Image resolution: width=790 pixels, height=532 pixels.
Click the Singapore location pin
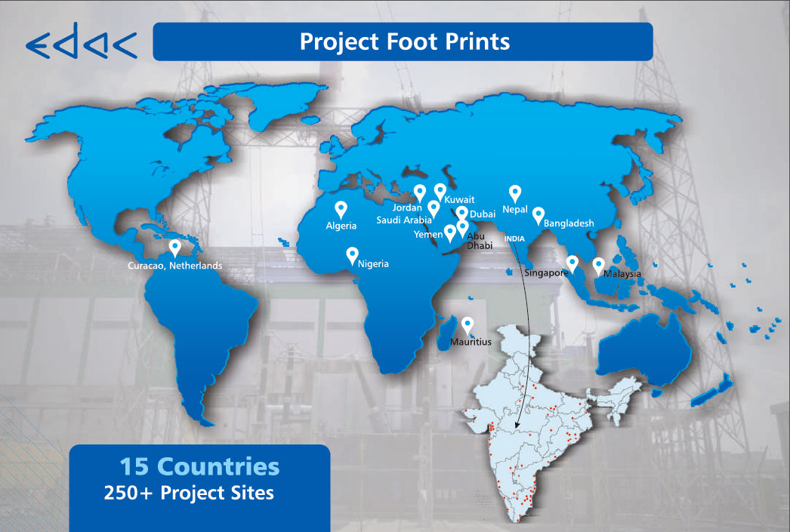(x=572, y=264)
